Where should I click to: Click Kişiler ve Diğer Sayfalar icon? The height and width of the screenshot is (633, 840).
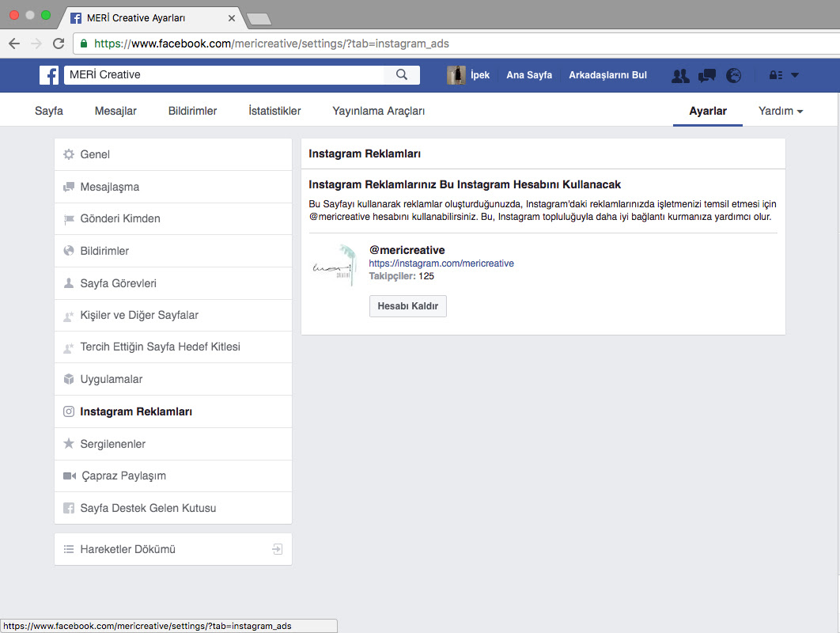[69, 316]
